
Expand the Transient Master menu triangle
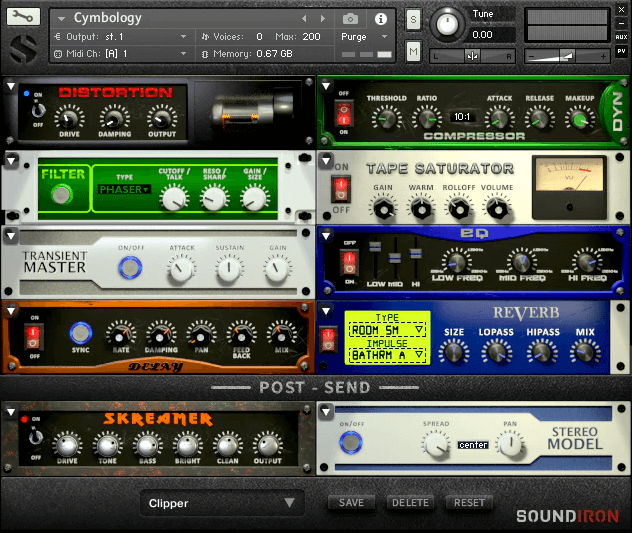coord(11,235)
